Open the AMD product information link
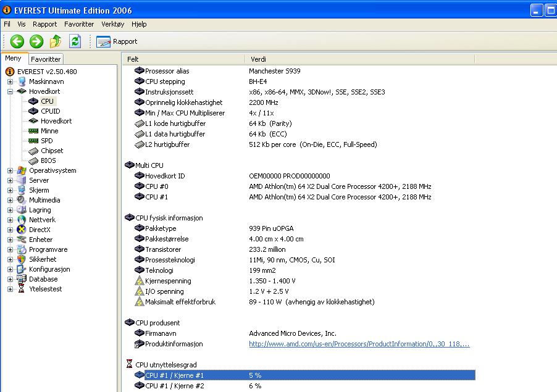 pyautogui.click(x=359, y=344)
